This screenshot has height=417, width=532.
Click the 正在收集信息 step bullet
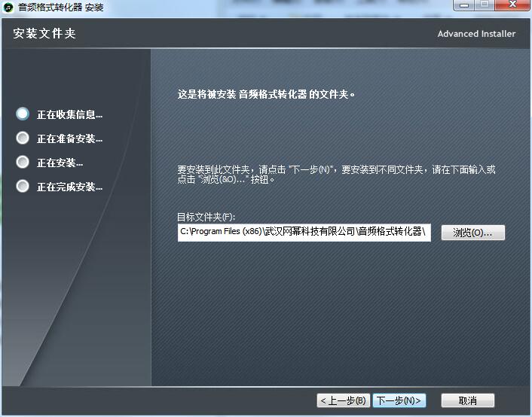(x=23, y=114)
